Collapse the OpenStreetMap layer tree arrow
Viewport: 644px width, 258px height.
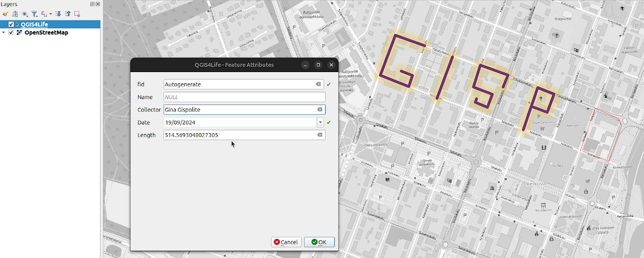(4, 33)
